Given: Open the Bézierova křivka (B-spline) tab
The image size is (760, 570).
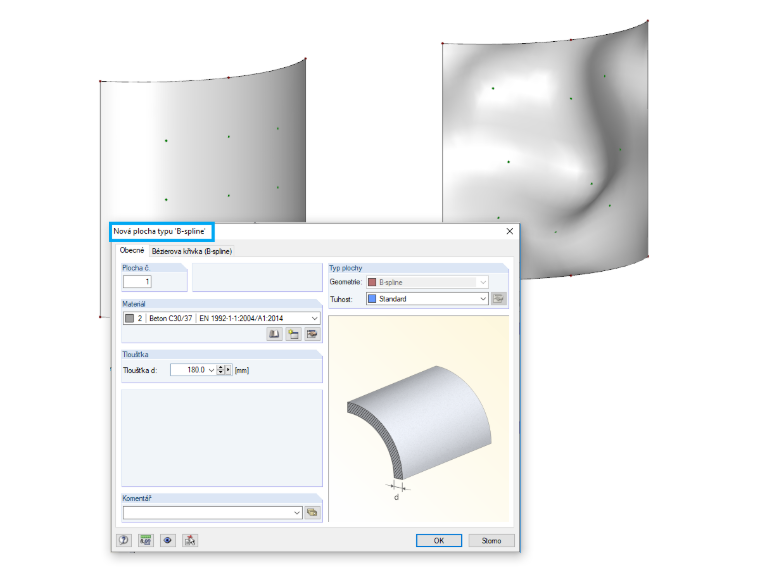Looking at the screenshot, I should [192, 251].
